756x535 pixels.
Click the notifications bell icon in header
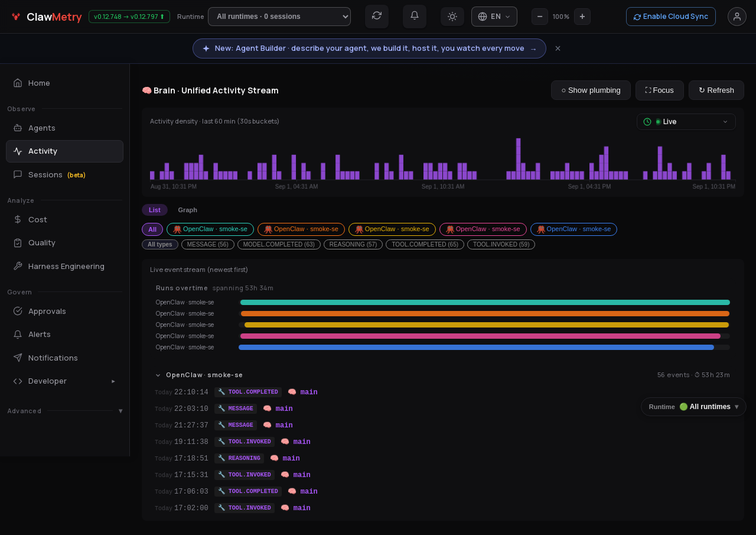[x=415, y=16]
